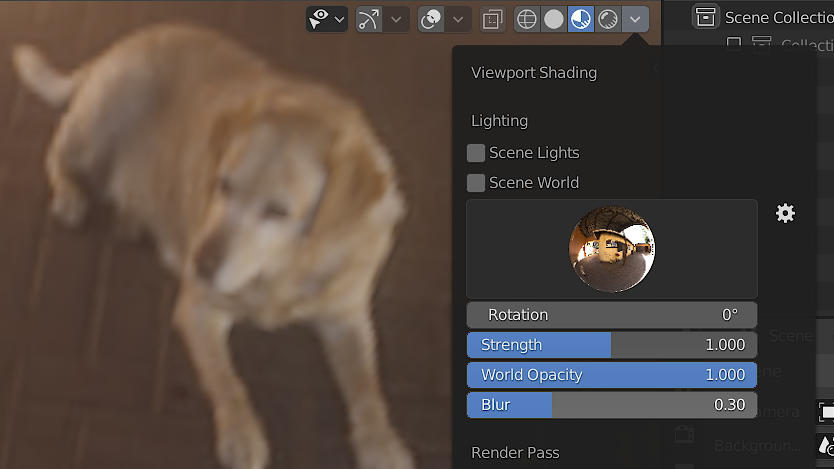Open the Gizmo options dropdown arrow
Screen dimensions: 834x469
pyautogui.click(x=396, y=20)
